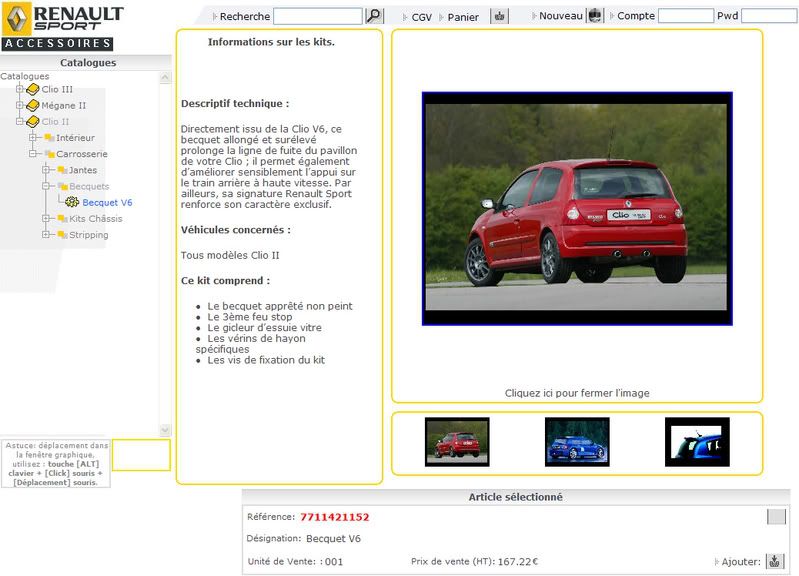Click the Renault Sport Accessoires logo
Image resolution: width=799 pixels, height=576 pixels.
pyautogui.click(x=63, y=27)
